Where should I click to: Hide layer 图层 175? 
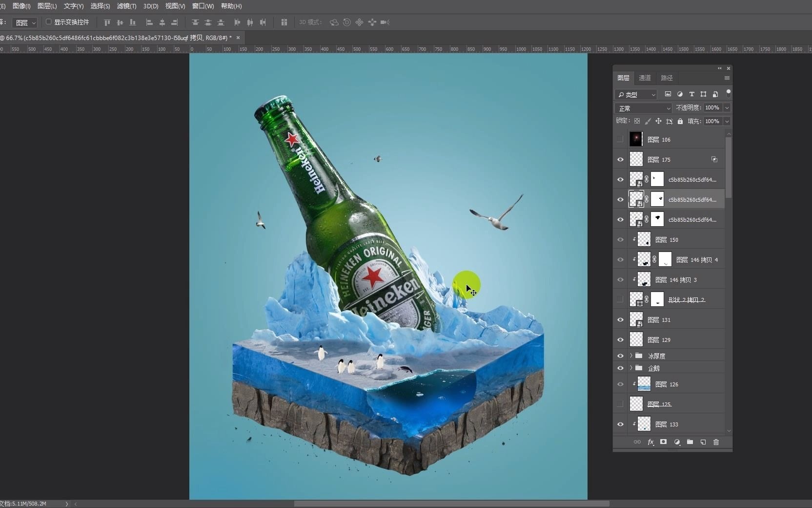click(620, 159)
